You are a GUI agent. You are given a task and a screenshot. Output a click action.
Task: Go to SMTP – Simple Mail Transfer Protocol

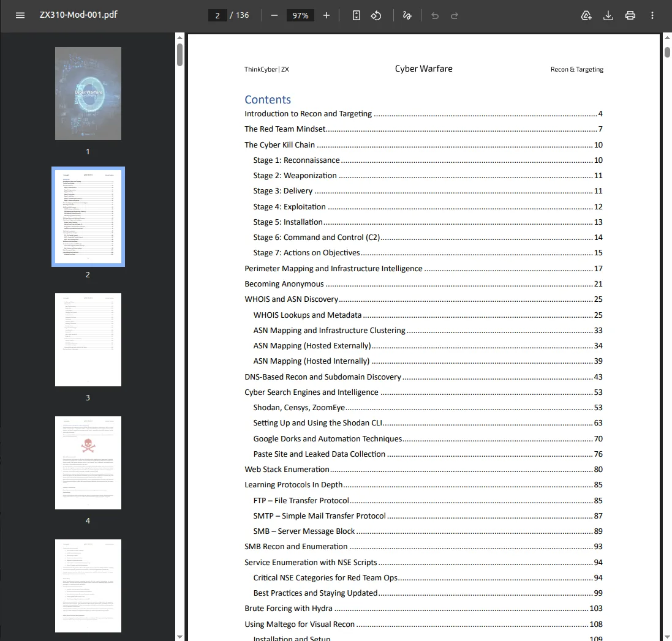click(428, 516)
